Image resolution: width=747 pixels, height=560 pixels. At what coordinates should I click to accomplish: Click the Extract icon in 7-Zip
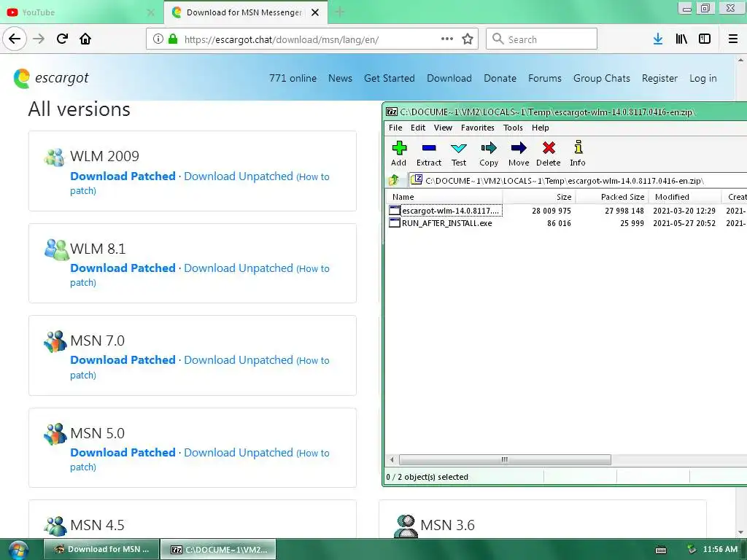[x=429, y=148]
